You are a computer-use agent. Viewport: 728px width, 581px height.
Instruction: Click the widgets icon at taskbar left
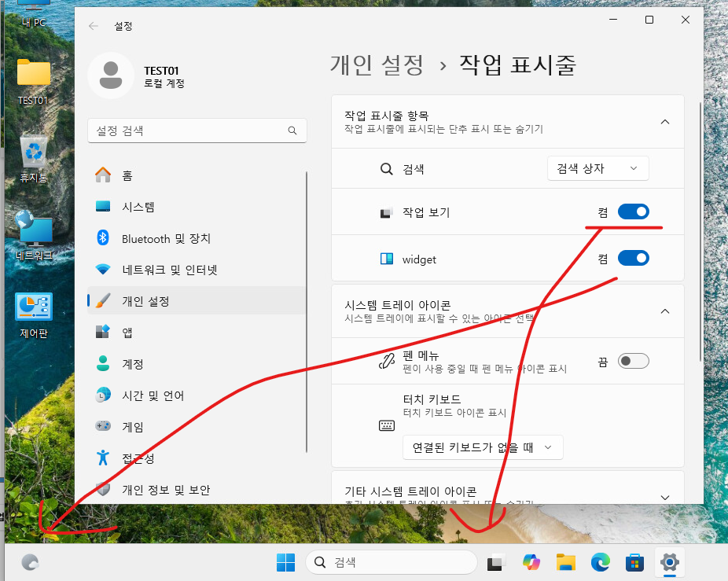point(30,562)
